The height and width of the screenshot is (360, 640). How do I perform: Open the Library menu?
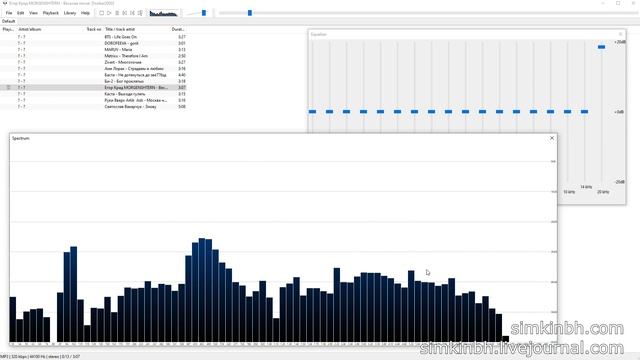pos(70,13)
